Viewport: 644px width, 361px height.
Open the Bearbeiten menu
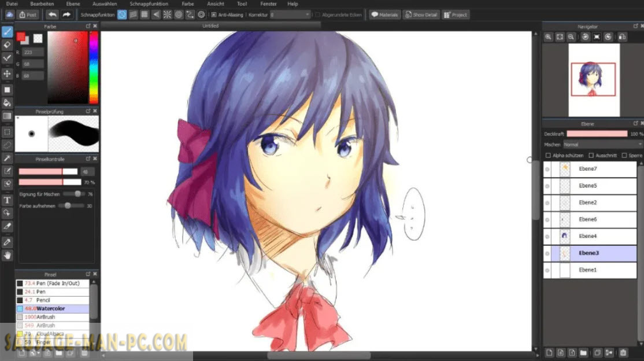pyautogui.click(x=42, y=3)
